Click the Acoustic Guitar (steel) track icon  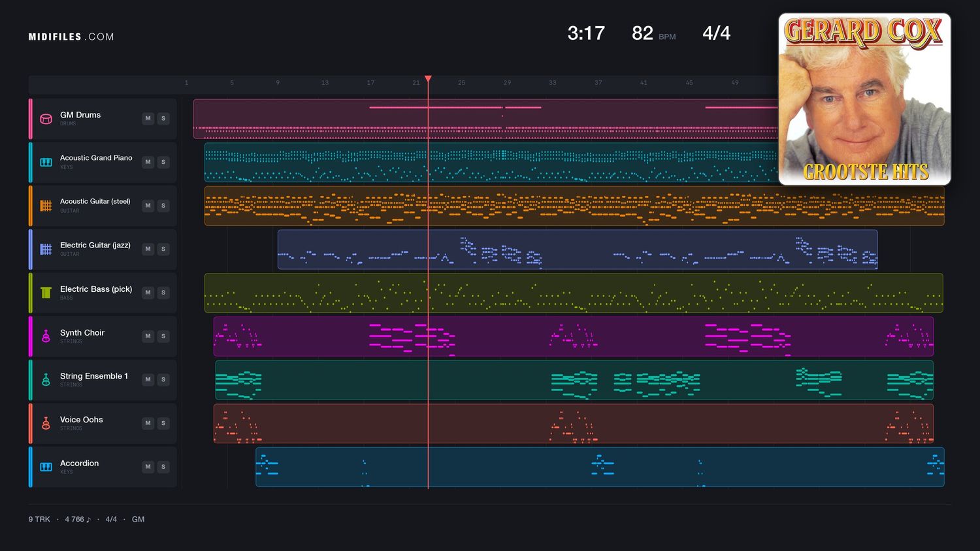click(x=46, y=206)
